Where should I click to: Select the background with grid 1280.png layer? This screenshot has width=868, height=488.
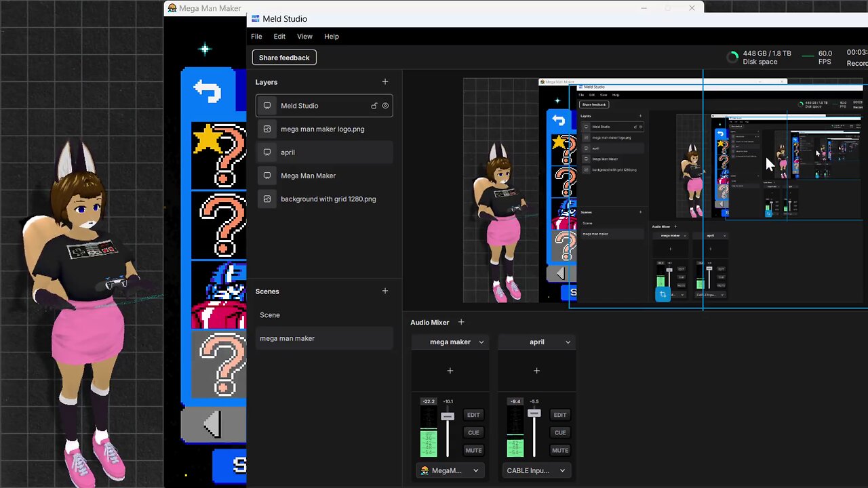click(324, 199)
